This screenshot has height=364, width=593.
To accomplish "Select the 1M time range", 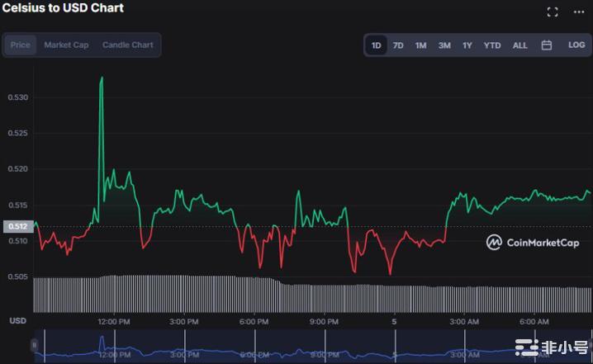I will coord(421,45).
